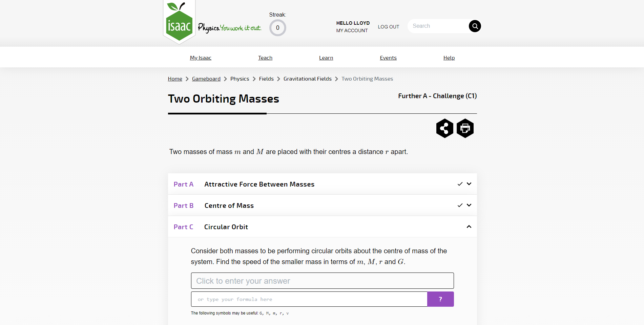This screenshot has height=325, width=644.
Task: Open the My Isaac menu
Action: [x=201, y=58]
